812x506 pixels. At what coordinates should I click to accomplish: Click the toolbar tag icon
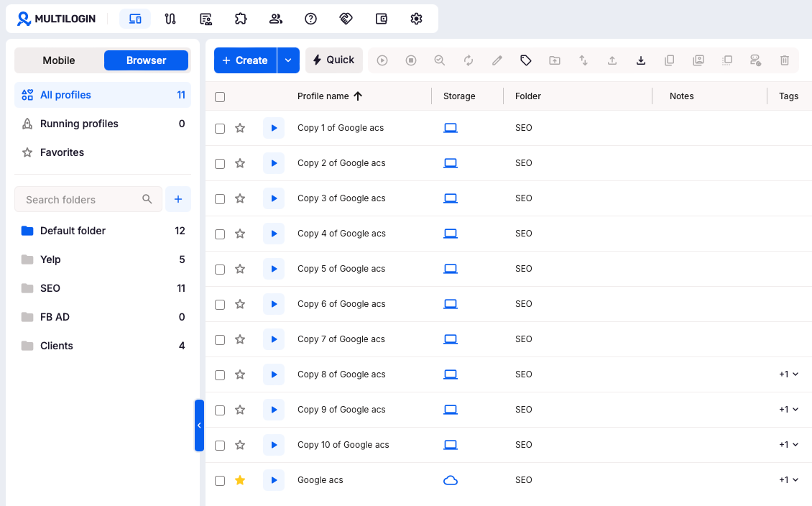pos(525,60)
